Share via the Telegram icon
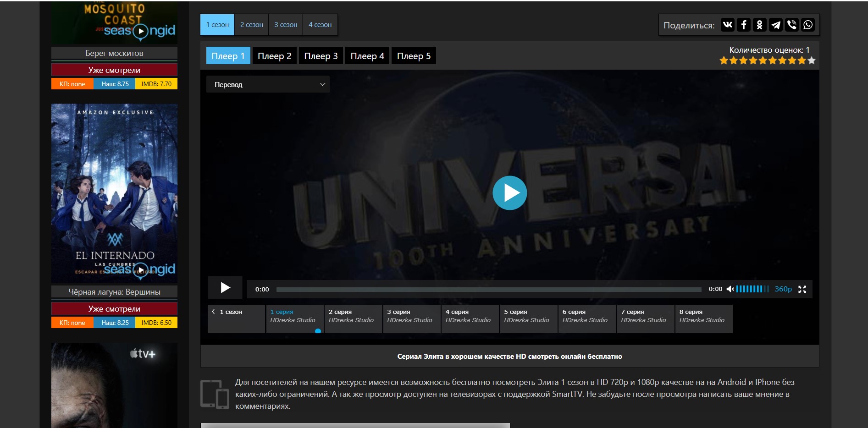868x428 pixels. coord(776,25)
